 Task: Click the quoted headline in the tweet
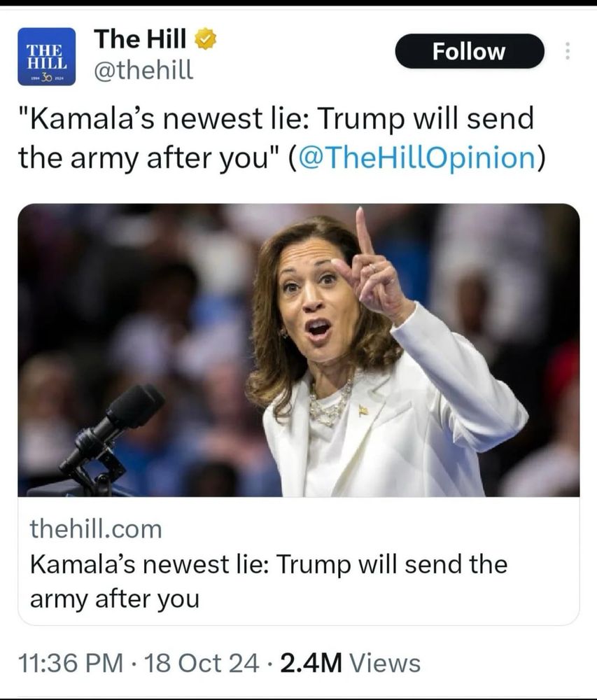pos(280,136)
